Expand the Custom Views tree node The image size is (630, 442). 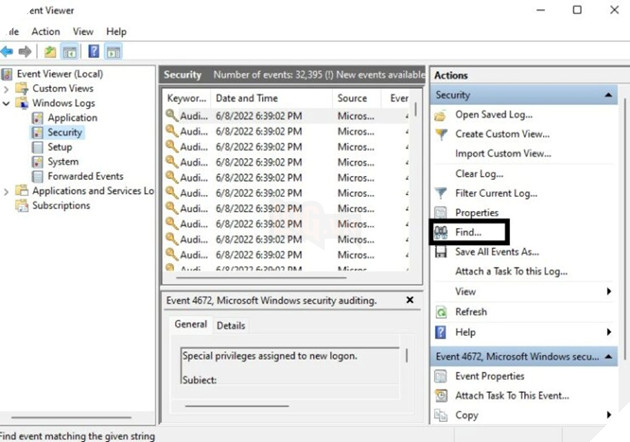[8, 89]
